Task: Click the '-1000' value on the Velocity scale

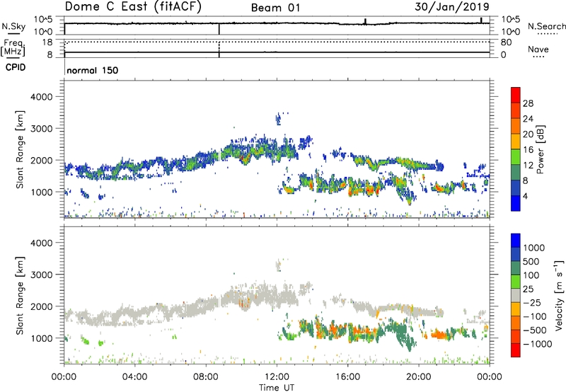Action: click(538, 344)
